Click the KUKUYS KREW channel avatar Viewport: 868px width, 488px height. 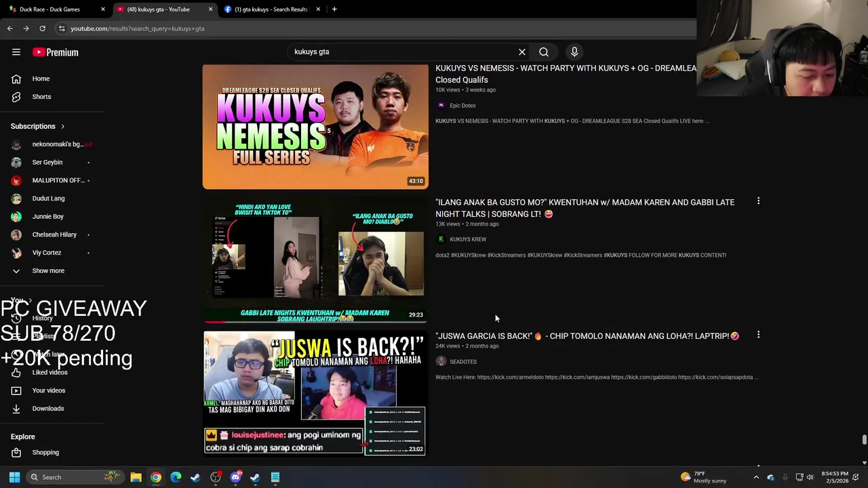click(x=441, y=239)
